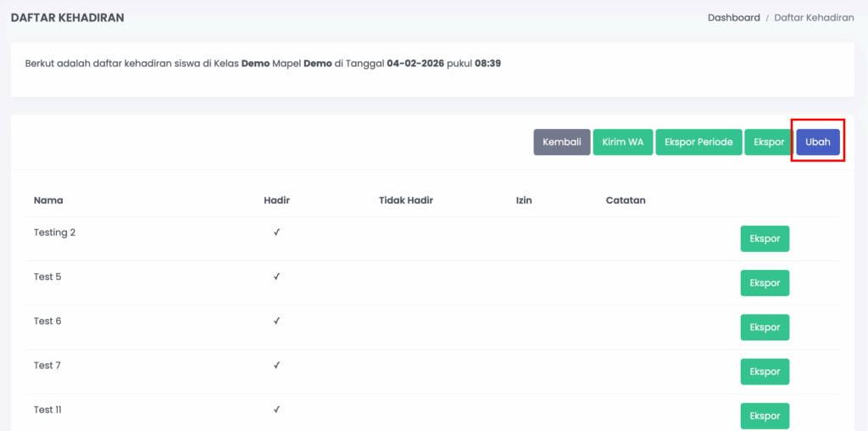
Task: Click the Hadir checkmark for Test 11
Action: coord(276,410)
